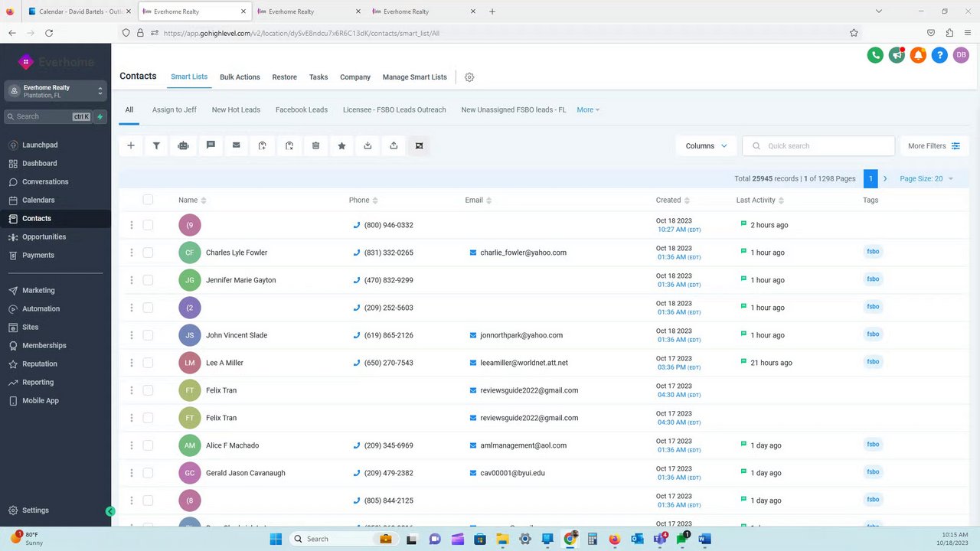Image resolution: width=980 pixels, height=551 pixels.
Task: Expand the More smart lists dropdown
Action: click(x=588, y=110)
